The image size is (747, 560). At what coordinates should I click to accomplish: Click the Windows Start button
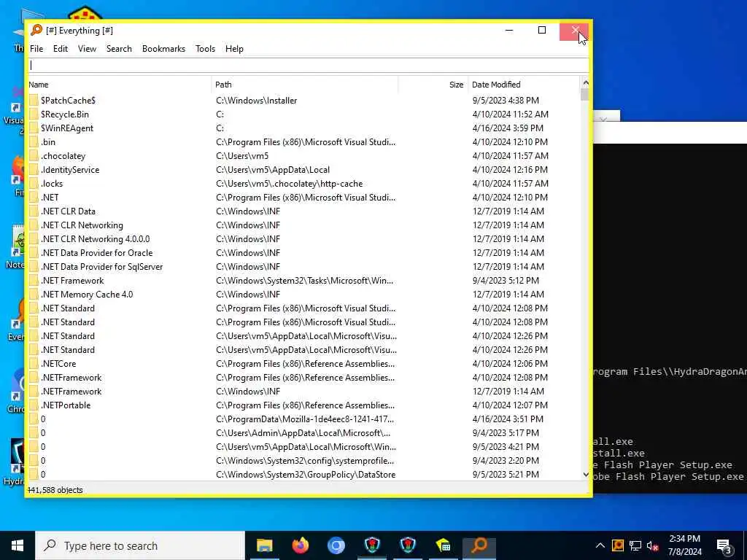point(18,545)
